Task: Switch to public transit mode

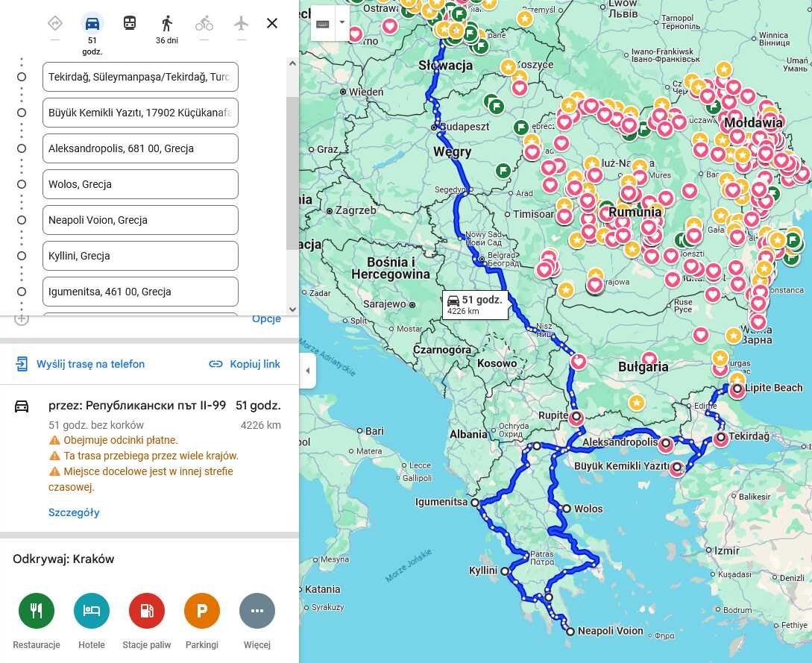Action: 130,23
